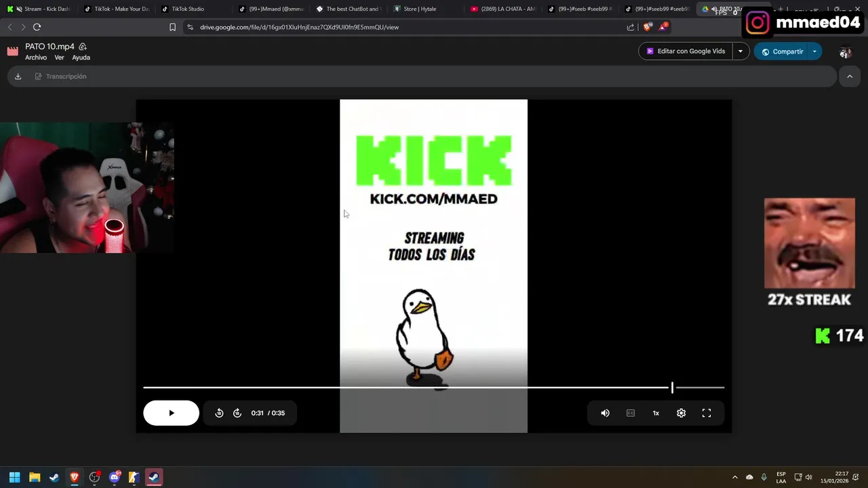Expand the arrow beside Editar con Google Vids
Viewport: 868px width, 488px height.
[741, 52]
